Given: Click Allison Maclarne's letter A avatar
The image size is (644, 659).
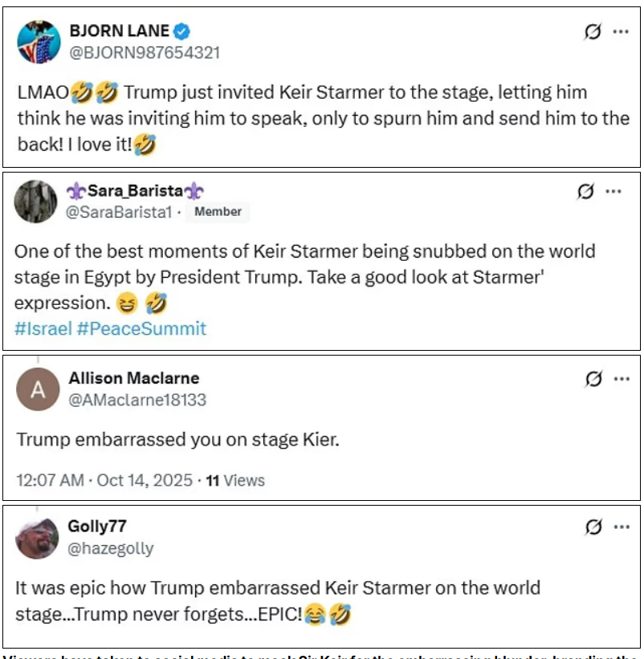Looking at the screenshot, I should pos(38,389).
